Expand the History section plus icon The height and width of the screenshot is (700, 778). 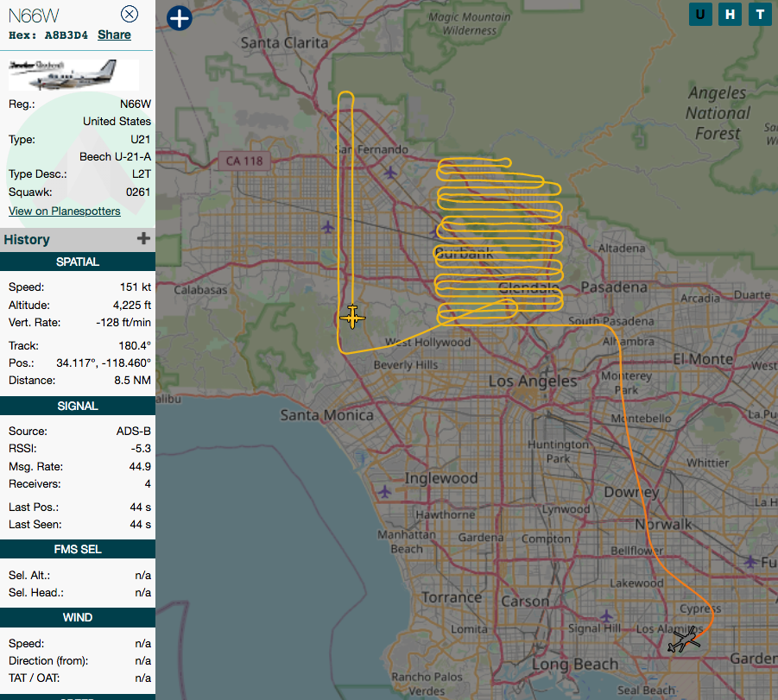[x=143, y=238]
